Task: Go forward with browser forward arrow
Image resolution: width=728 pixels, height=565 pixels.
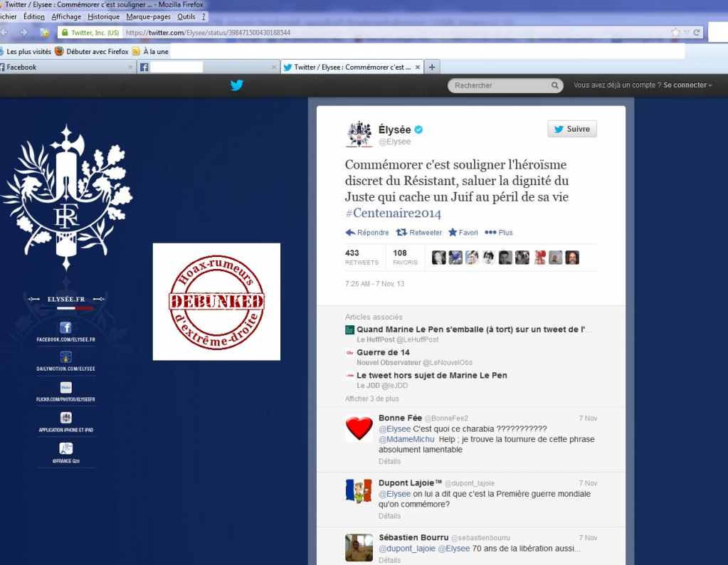Action: coord(24,32)
